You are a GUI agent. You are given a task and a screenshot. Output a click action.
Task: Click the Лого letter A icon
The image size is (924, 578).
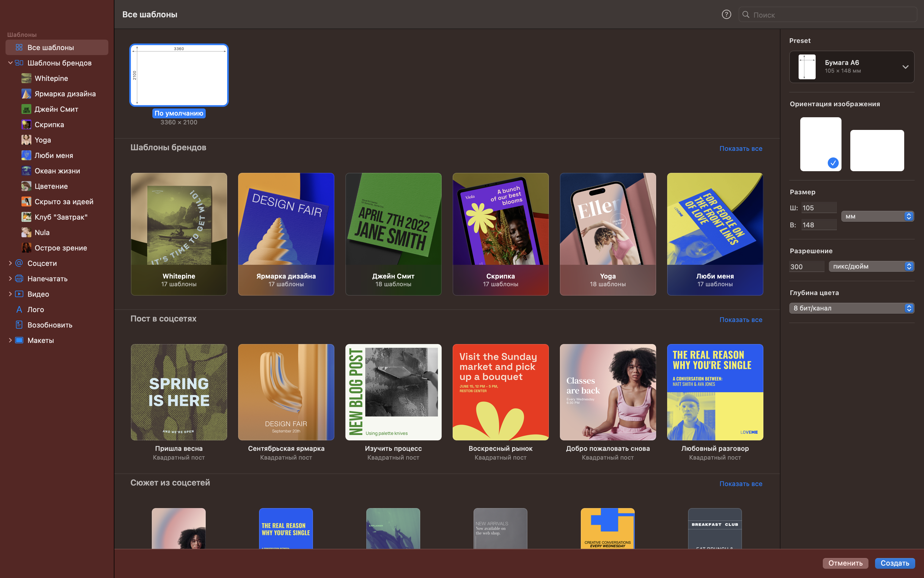pos(19,310)
